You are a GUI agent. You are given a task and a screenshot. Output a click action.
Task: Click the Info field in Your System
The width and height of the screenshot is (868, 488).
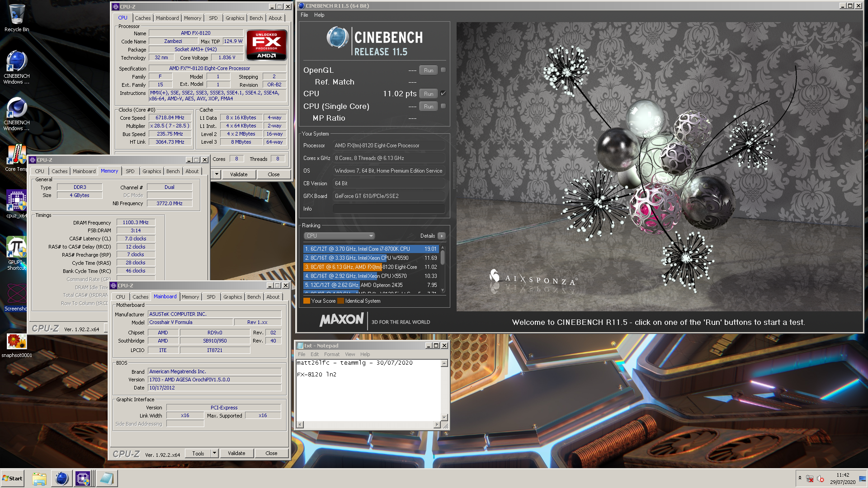[389, 209]
